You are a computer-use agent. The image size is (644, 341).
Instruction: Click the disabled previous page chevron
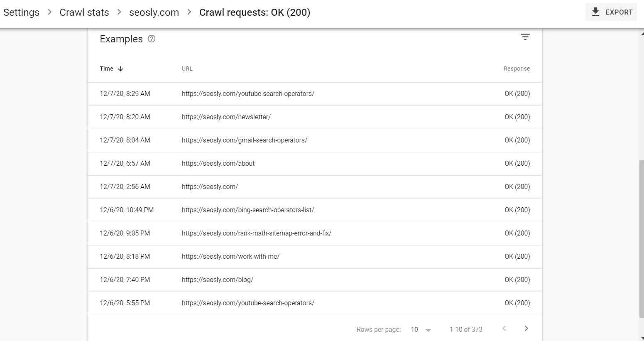pyautogui.click(x=504, y=328)
